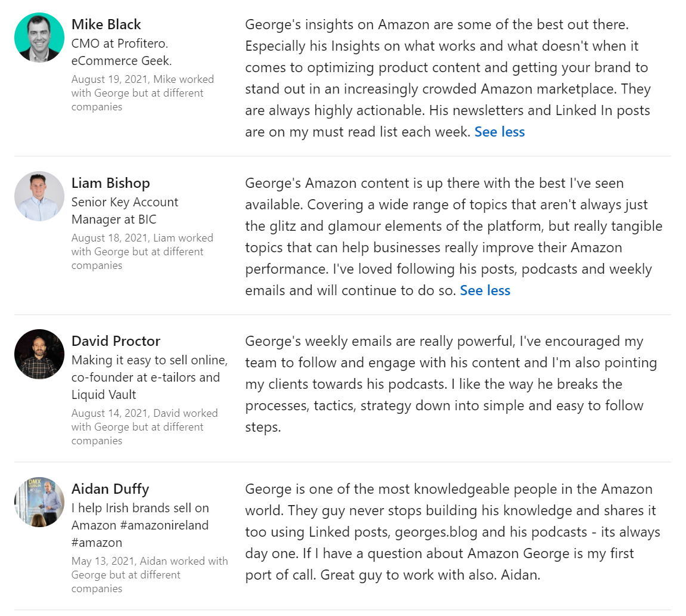Click Aidan Duffy's recommendation text
This screenshot has height=616, width=686.
point(452,532)
